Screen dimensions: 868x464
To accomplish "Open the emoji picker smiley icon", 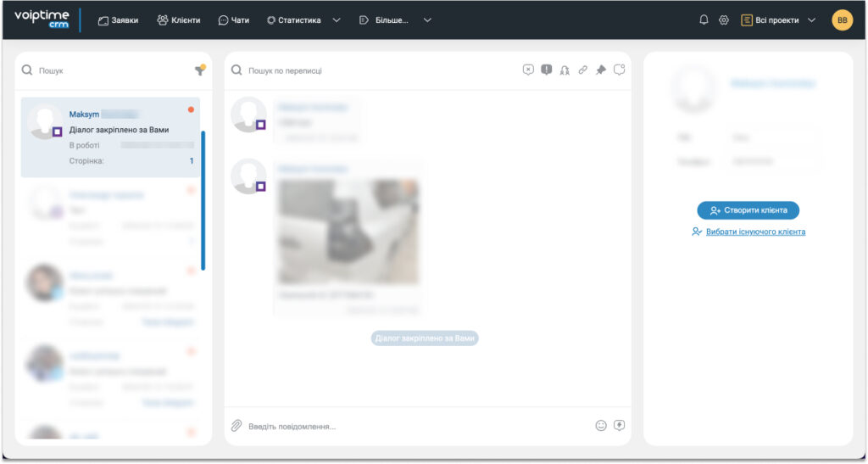I will click(x=601, y=426).
